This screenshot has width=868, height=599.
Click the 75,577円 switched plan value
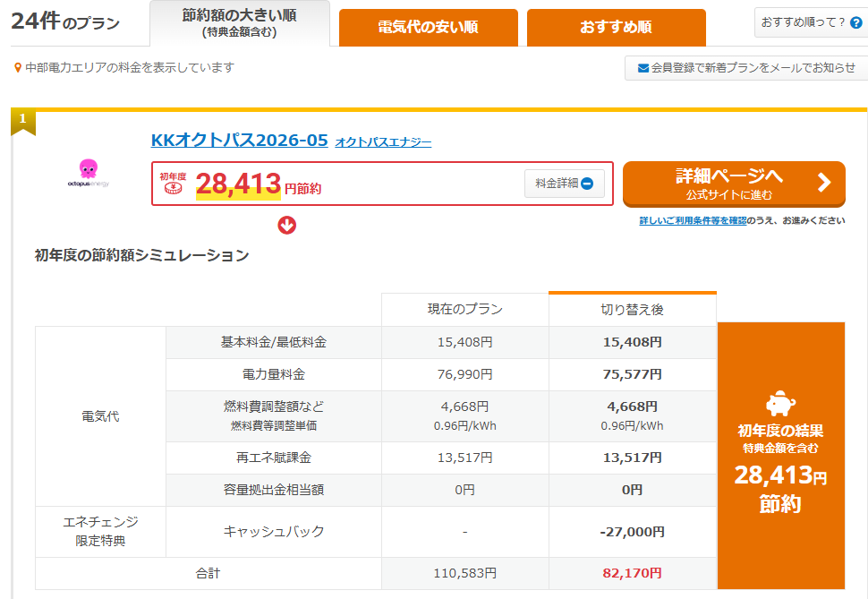pos(632,374)
